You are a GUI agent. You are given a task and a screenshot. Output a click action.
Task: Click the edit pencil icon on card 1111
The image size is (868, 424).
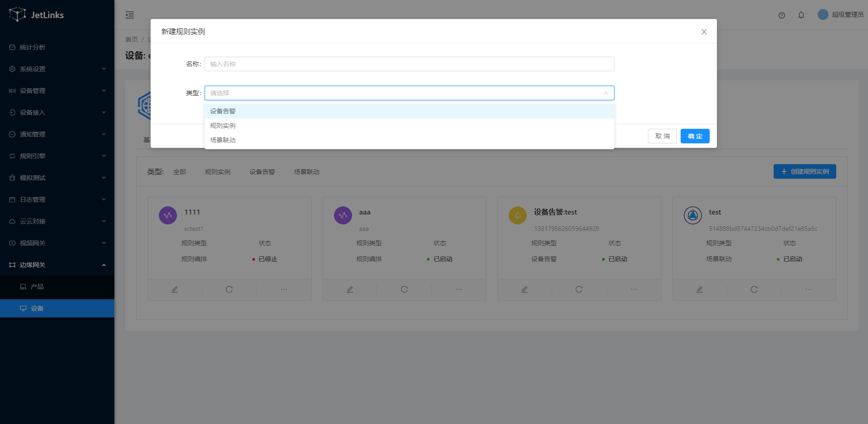point(175,289)
